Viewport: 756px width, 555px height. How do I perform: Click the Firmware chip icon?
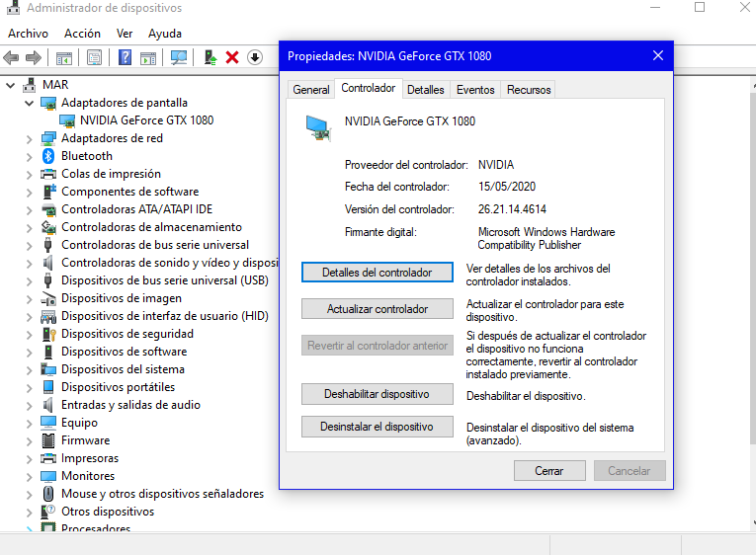click(48, 440)
